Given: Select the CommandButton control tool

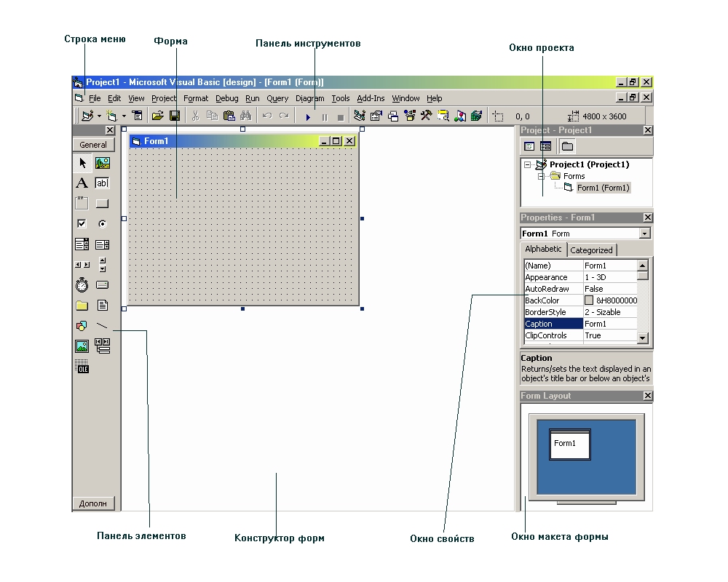Looking at the screenshot, I should (x=102, y=203).
